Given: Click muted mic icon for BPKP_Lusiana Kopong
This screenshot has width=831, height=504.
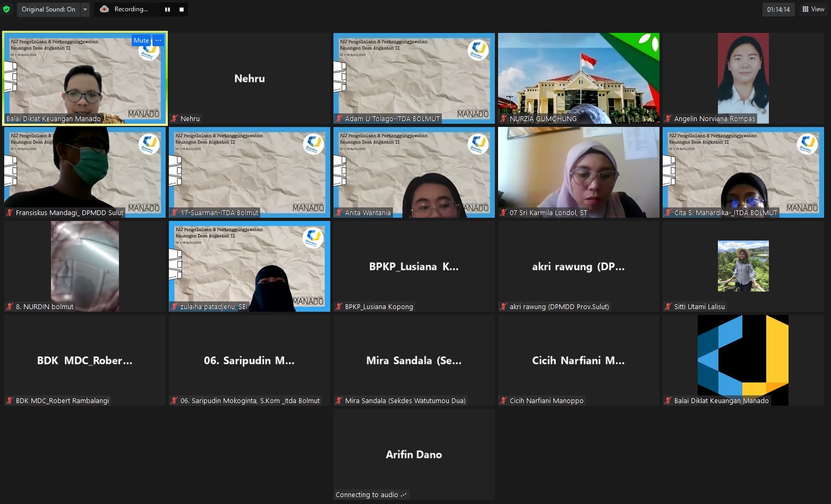Looking at the screenshot, I should click(x=339, y=307).
